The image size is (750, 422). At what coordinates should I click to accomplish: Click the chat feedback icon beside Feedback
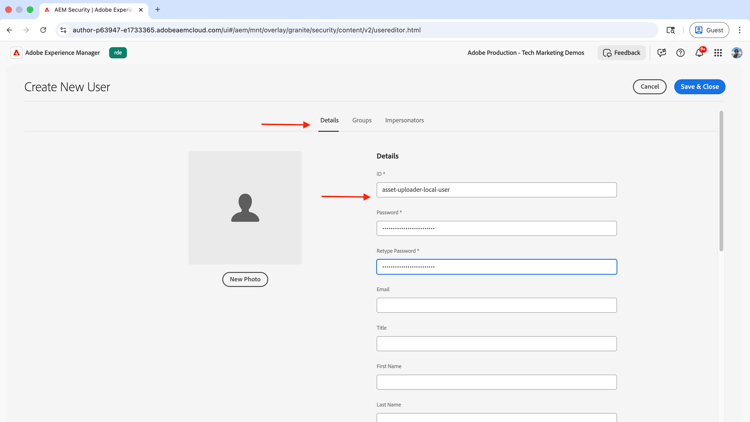(662, 53)
